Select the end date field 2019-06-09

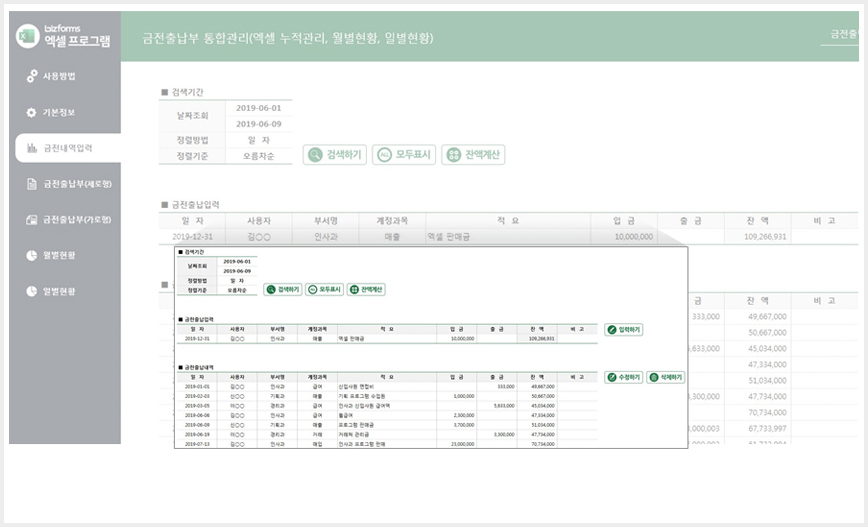(259, 124)
